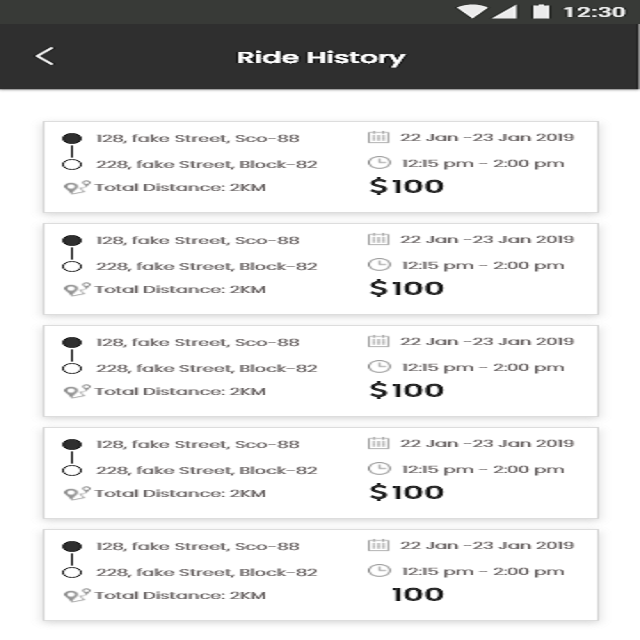Click the clock icon in third ride card
The image size is (640, 640).
click(379, 367)
